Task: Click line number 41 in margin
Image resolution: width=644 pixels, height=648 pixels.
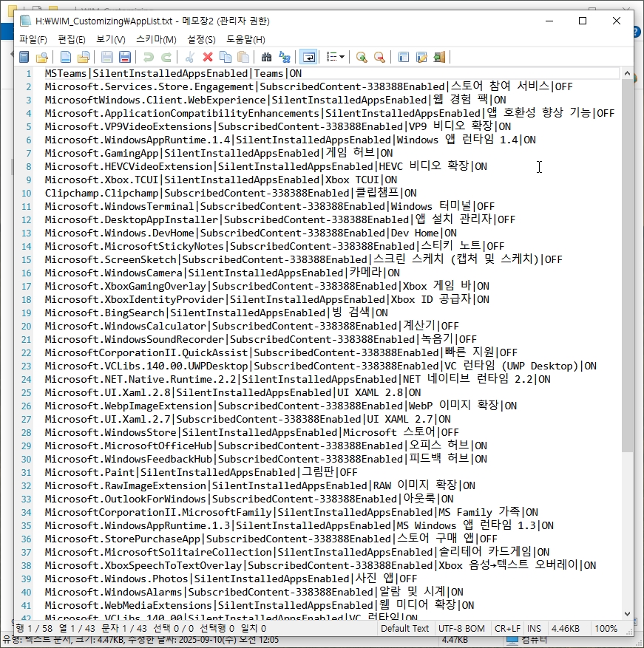Action: click(27, 605)
